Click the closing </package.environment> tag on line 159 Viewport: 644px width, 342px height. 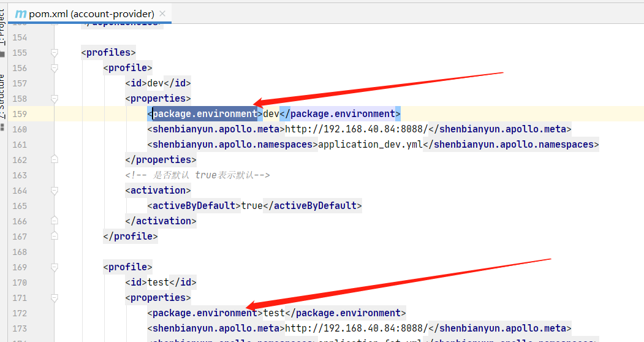click(340, 114)
